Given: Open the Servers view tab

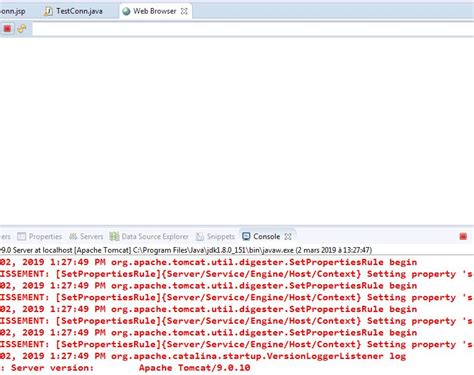Looking at the screenshot, I should click(86, 236).
